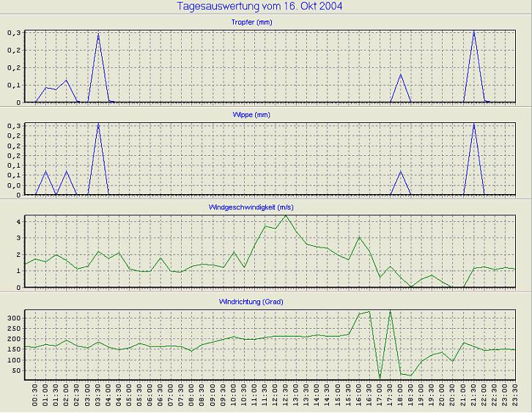
Task: Click the 12:00 label on the time axis
Action: tap(276, 397)
